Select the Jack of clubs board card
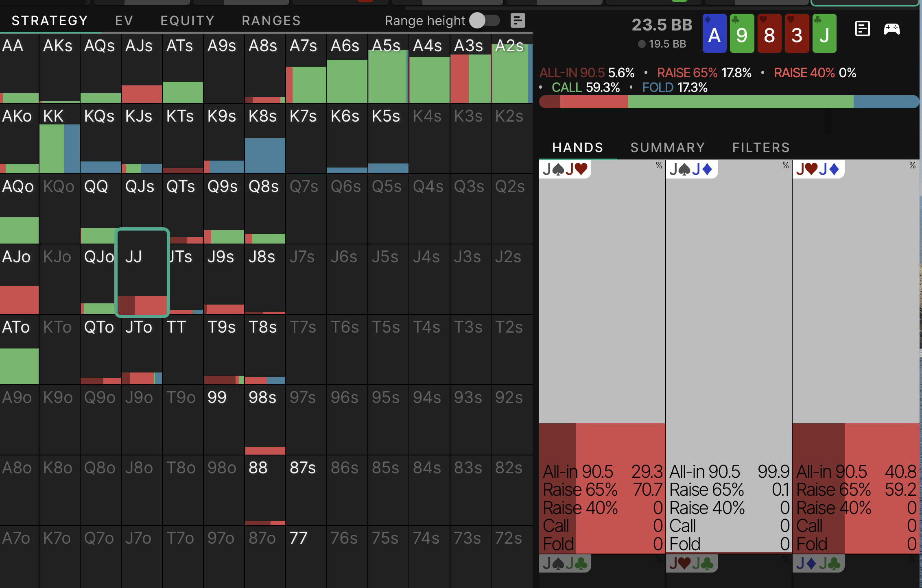 pyautogui.click(x=824, y=33)
